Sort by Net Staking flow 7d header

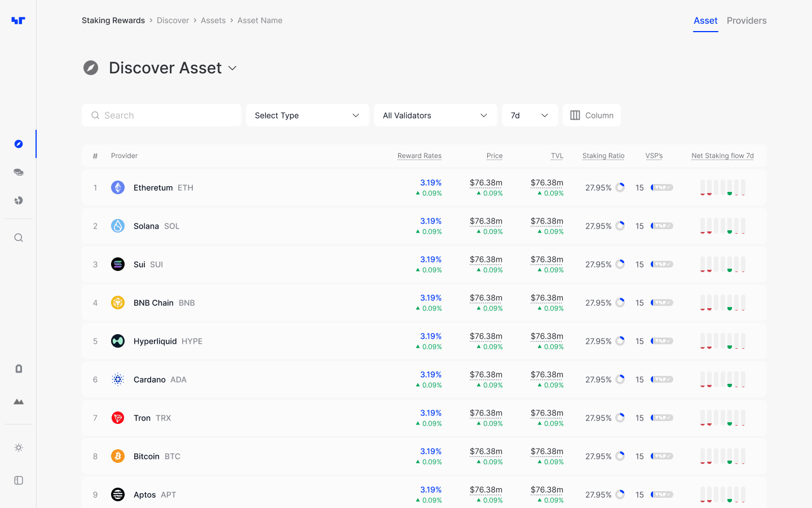point(722,156)
